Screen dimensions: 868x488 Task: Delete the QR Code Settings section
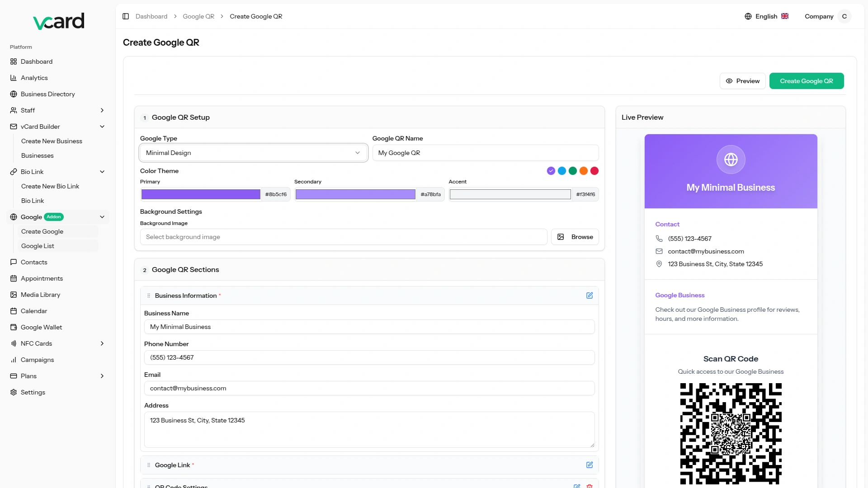pyautogui.click(x=590, y=486)
